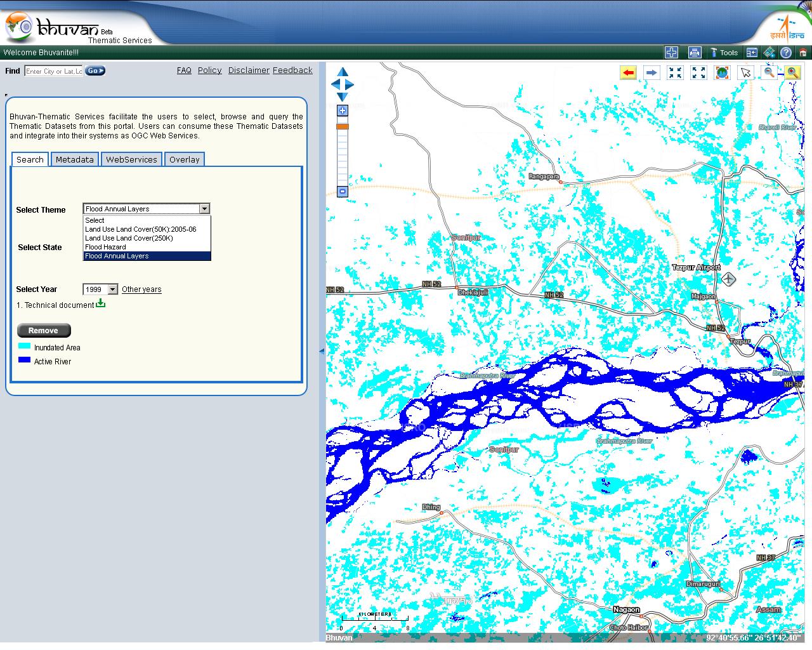812x650 pixels.
Task: Click the orange zoom slider handle
Action: pyautogui.click(x=343, y=126)
